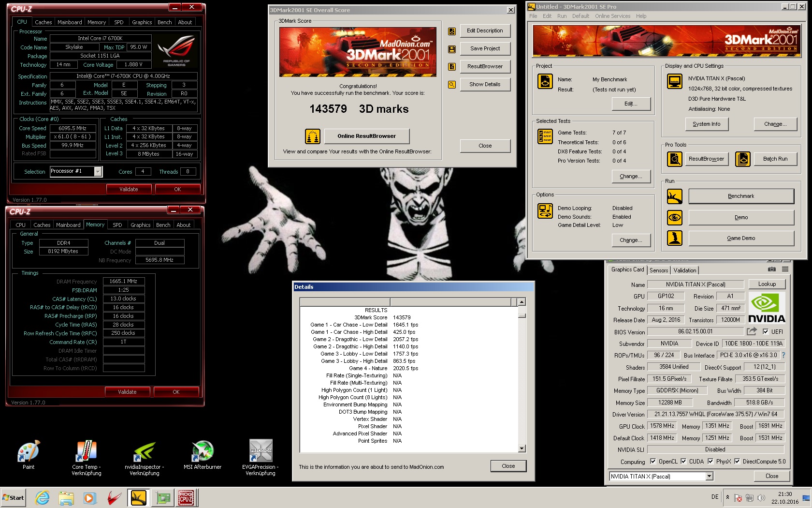Switch to Caches tab in top CPU-Z
The height and width of the screenshot is (508, 812).
(x=43, y=22)
